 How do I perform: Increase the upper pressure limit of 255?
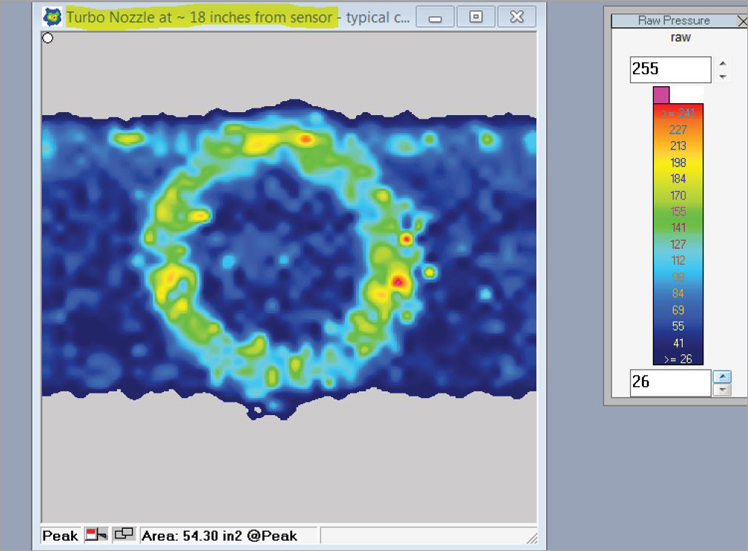724,63
